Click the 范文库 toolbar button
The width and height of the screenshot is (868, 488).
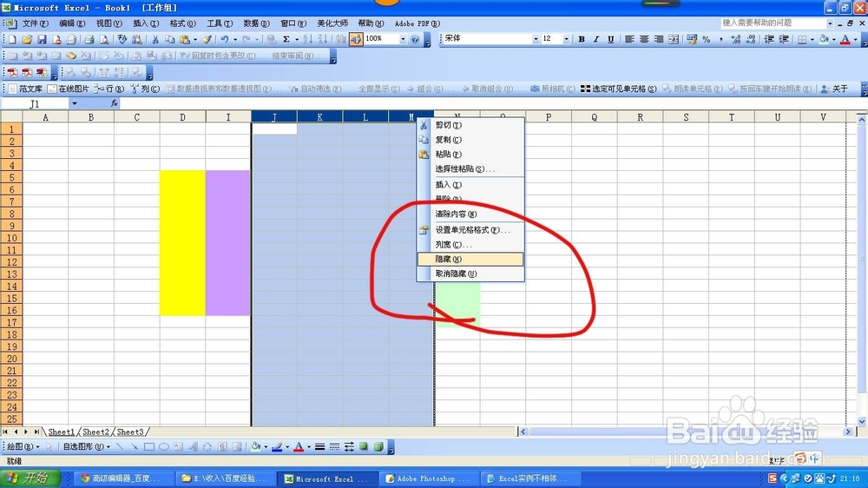point(25,89)
